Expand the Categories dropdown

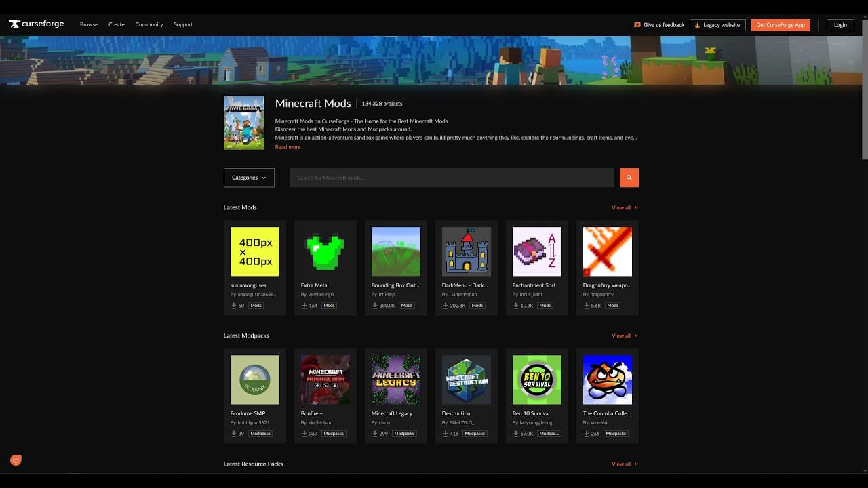point(249,178)
